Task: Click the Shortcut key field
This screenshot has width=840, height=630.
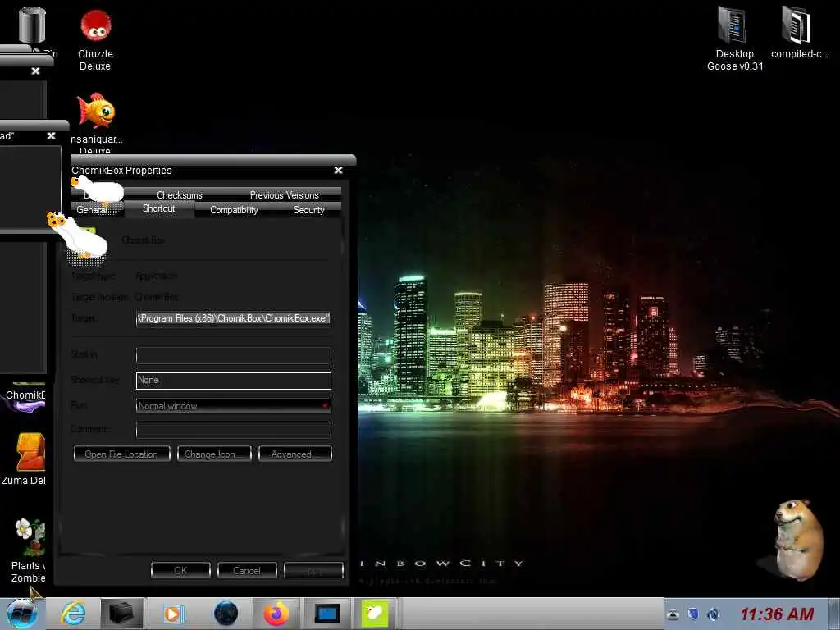Action: pyautogui.click(x=234, y=381)
